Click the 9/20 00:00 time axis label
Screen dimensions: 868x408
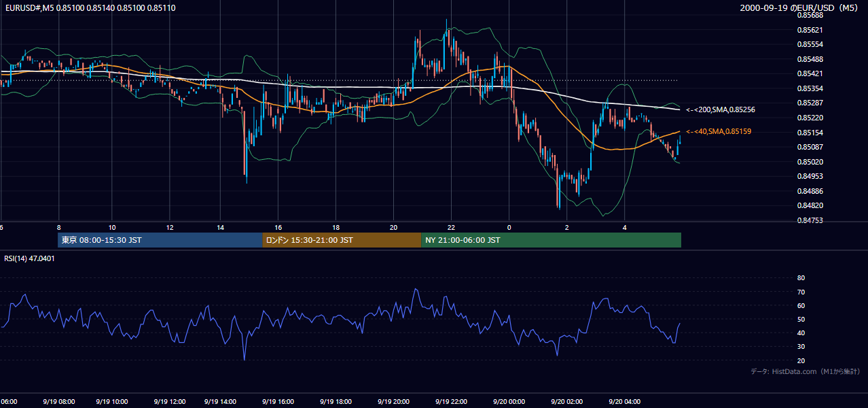click(x=508, y=401)
